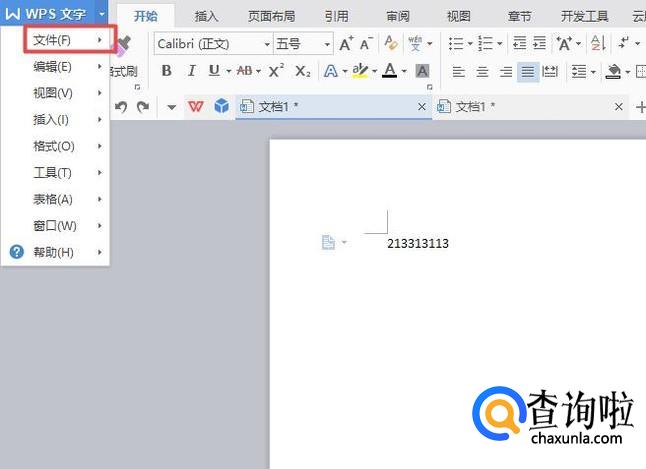646x469 pixels.
Task: Close the first 文档1 document tab
Action: tap(421, 107)
